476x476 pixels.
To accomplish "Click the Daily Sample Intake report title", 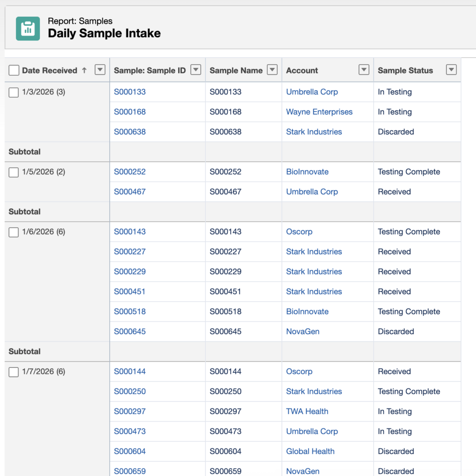I will click(x=104, y=33).
